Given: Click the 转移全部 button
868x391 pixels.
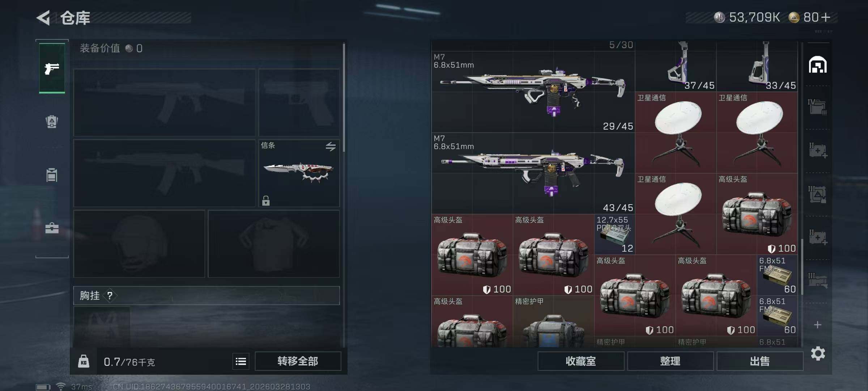Looking at the screenshot, I should click(298, 361).
